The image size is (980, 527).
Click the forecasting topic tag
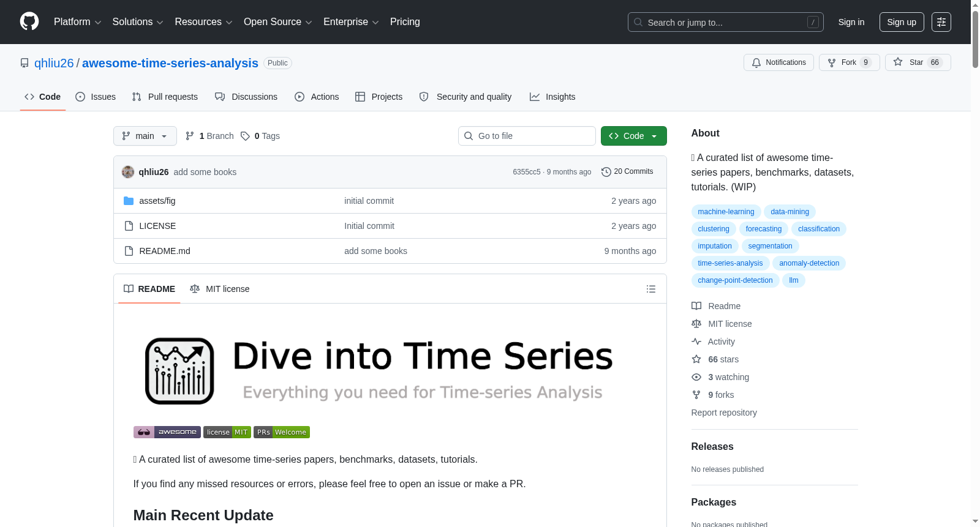tap(764, 229)
